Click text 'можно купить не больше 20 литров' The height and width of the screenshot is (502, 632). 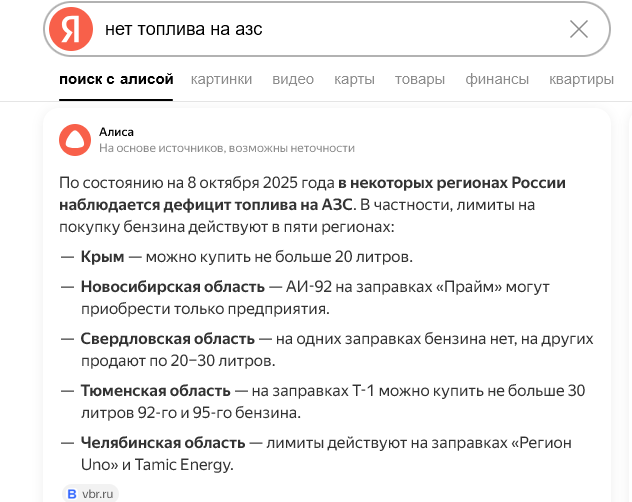pyautogui.click(x=278, y=257)
